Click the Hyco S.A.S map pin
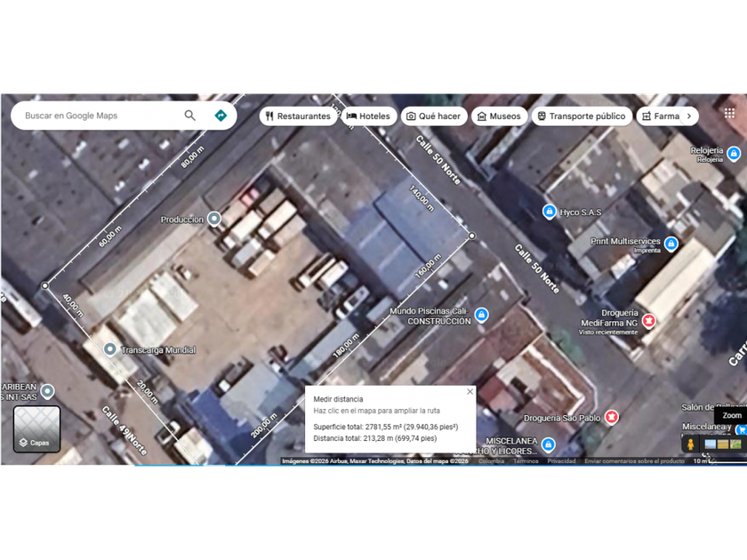Viewport: 747px width, 560px height. (550, 212)
